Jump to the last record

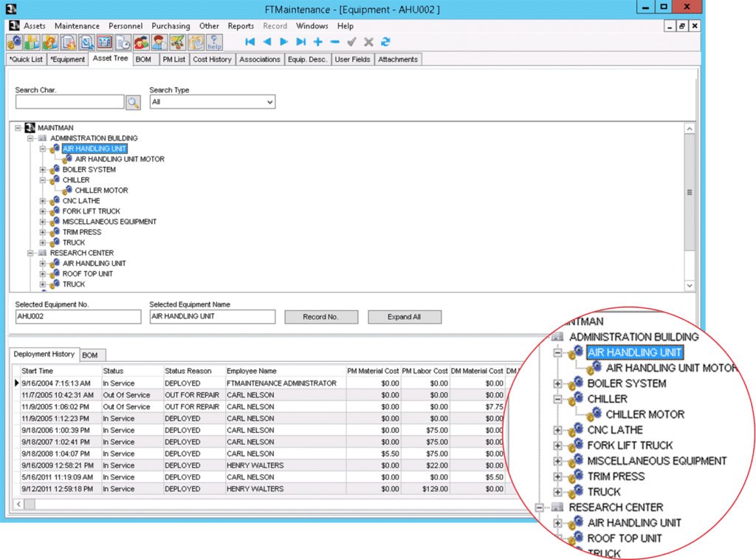(301, 42)
